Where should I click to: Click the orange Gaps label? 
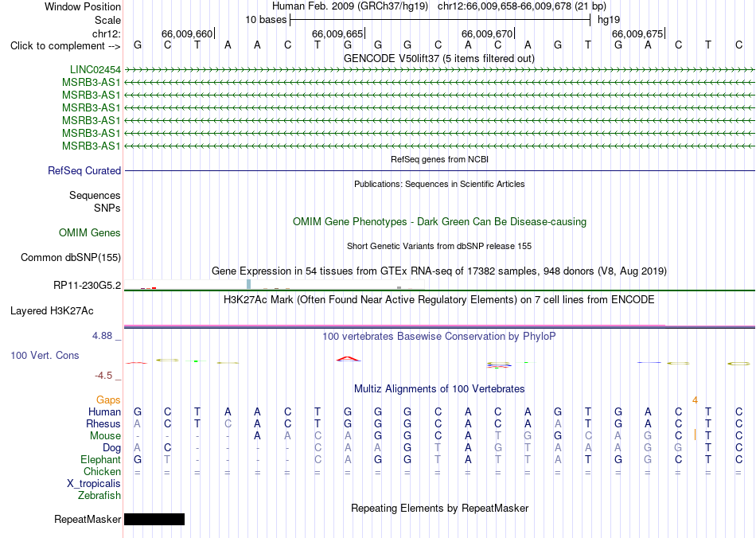click(108, 400)
